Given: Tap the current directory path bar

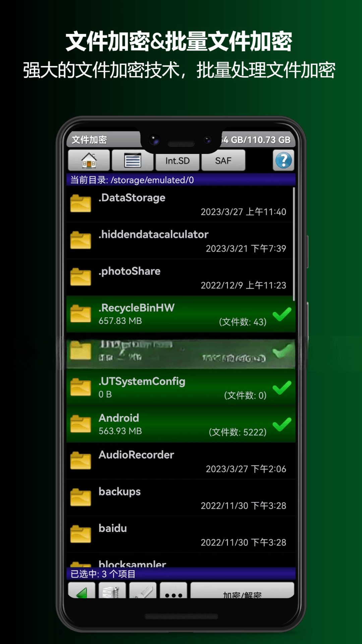Looking at the screenshot, I should [180, 180].
